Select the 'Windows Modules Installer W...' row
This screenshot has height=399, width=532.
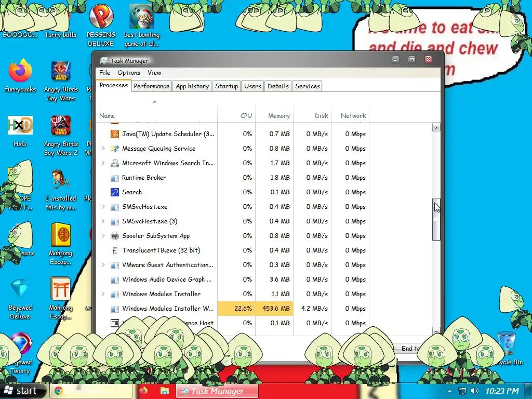[232, 309]
